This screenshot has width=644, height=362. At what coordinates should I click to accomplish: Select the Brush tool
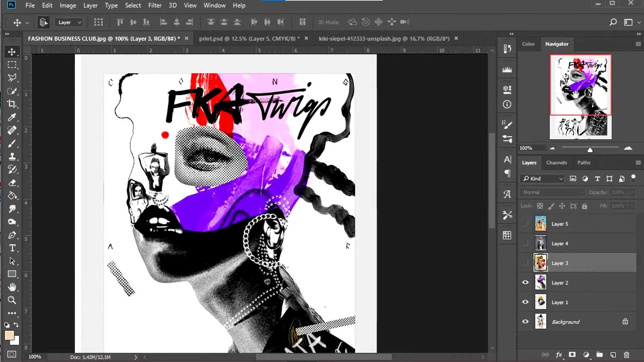coord(12,143)
